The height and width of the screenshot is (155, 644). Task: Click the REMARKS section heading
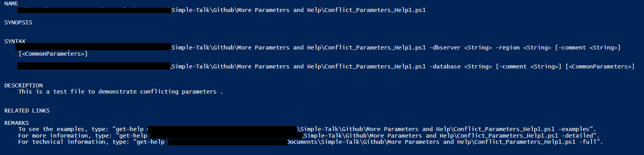17,123
